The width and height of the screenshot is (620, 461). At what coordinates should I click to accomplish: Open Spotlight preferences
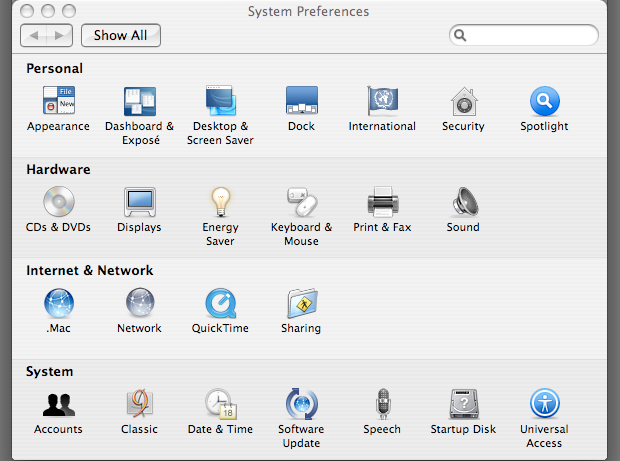pyautogui.click(x=544, y=101)
